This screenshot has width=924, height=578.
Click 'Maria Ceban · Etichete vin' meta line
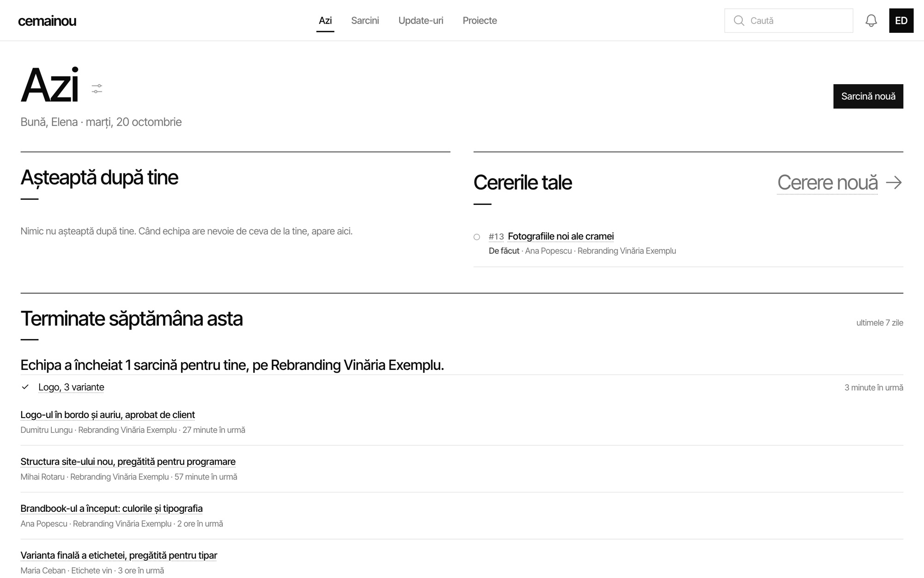click(x=92, y=571)
